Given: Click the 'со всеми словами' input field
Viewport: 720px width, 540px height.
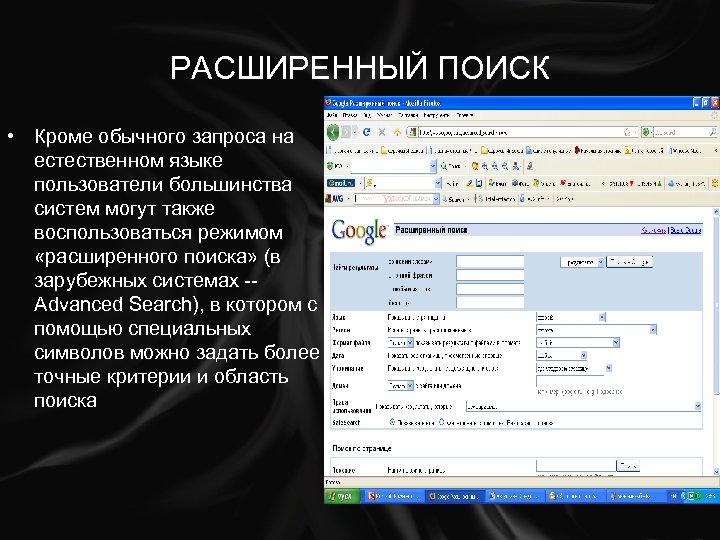Looking at the screenshot, I should click(490, 261).
